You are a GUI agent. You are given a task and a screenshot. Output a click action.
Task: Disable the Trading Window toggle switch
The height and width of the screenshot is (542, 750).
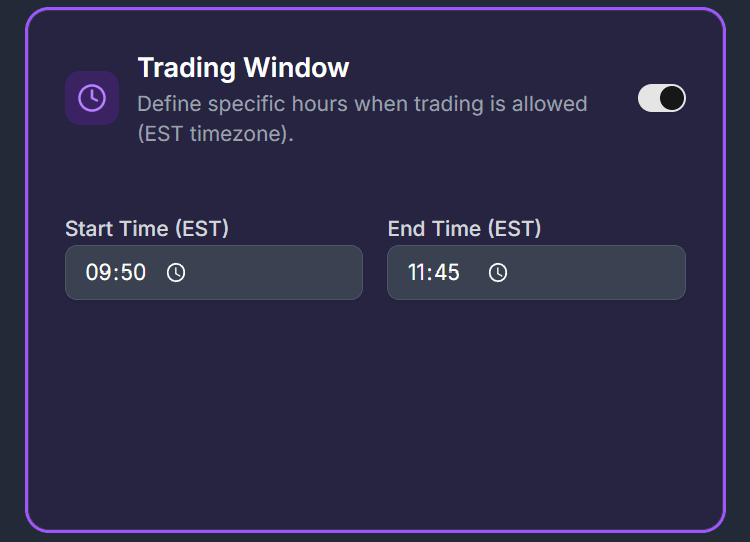(661, 98)
